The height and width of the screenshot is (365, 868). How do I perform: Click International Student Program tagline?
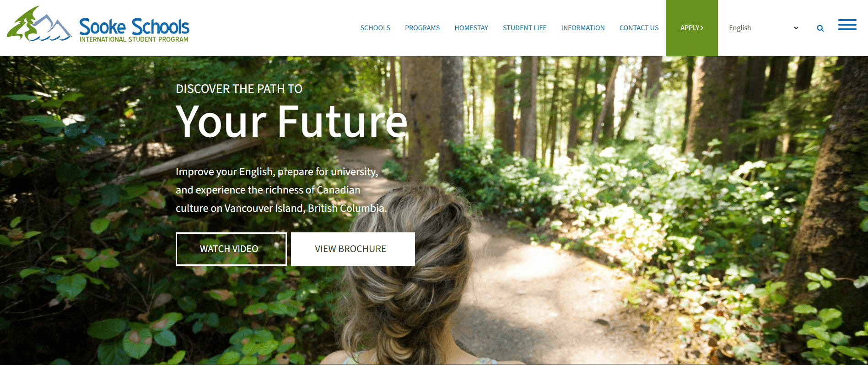click(x=134, y=40)
